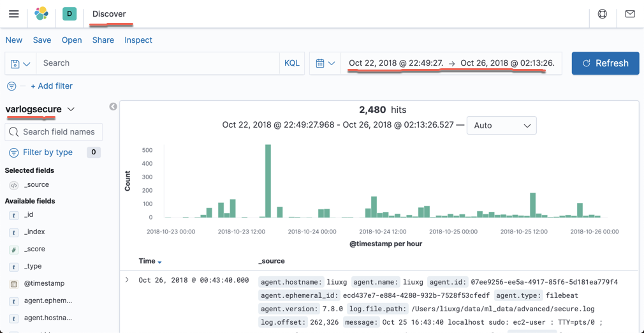
Task: Click the @timestamp date type icon
Action: [x=14, y=284]
